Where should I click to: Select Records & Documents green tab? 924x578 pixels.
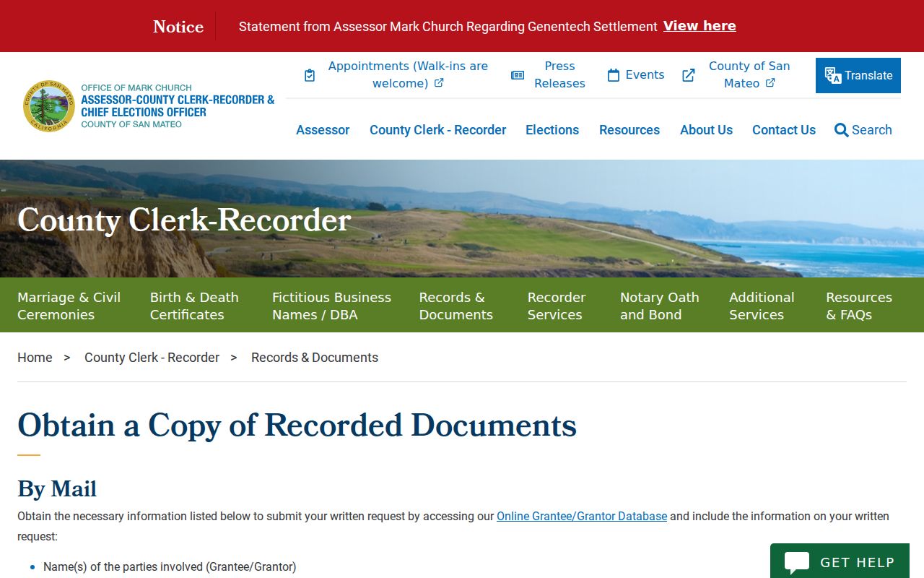[456, 306]
